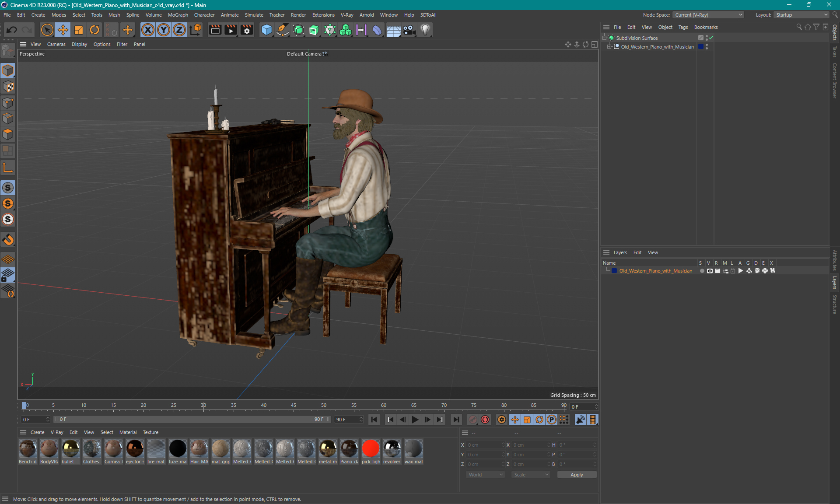
Task: Toggle Snap magnet icon in sidebar
Action: 8,240
